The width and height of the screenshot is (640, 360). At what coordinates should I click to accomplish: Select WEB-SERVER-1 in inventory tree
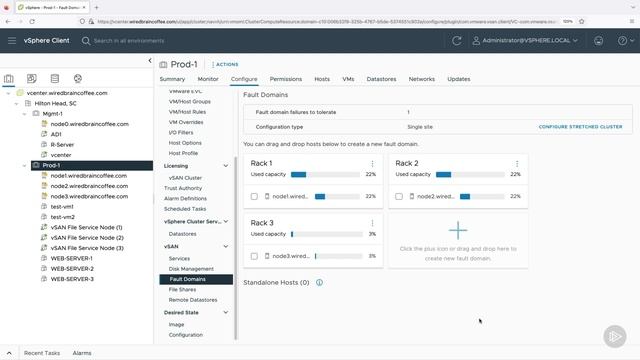click(71, 258)
